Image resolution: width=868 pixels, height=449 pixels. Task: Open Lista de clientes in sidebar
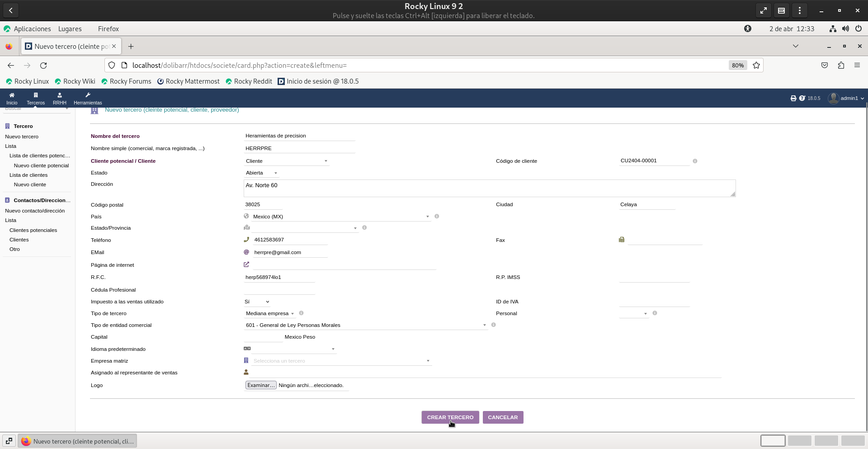(28, 175)
